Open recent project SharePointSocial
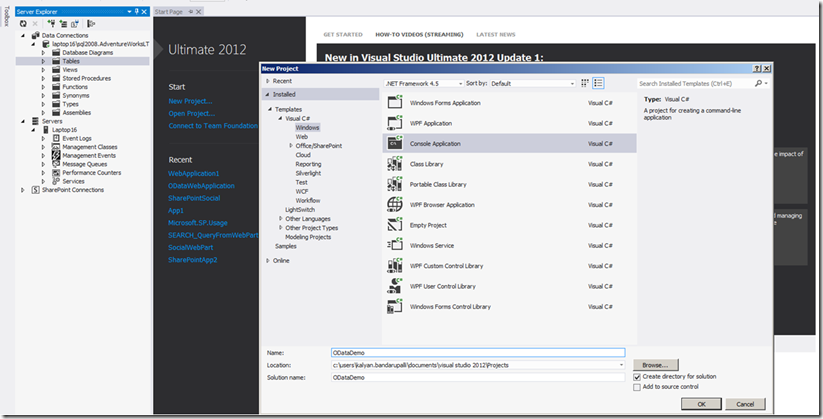 point(194,198)
